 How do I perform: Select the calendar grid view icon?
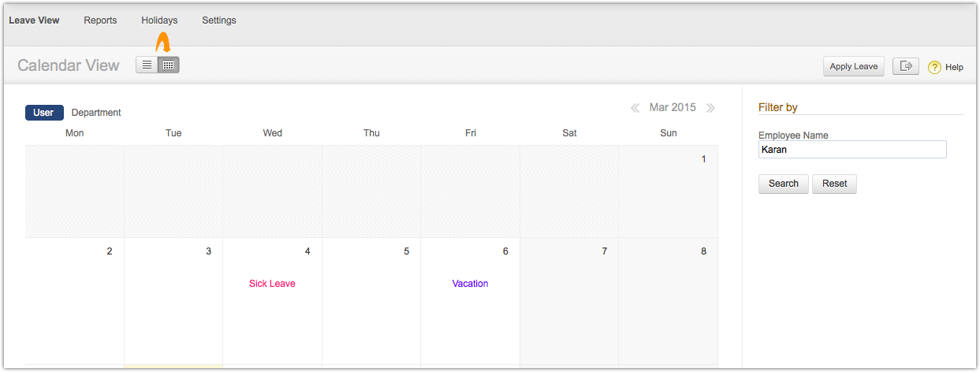point(168,65)
